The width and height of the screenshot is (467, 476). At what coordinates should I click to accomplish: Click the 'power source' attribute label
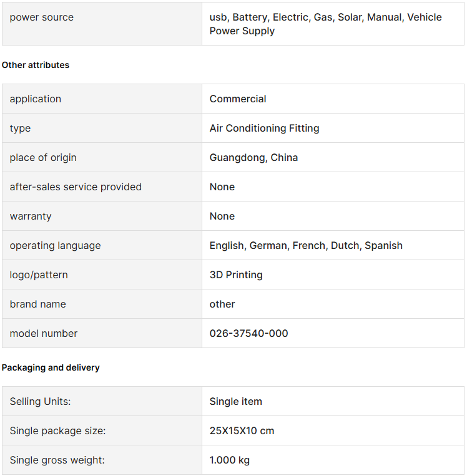[x=42, y=17]
